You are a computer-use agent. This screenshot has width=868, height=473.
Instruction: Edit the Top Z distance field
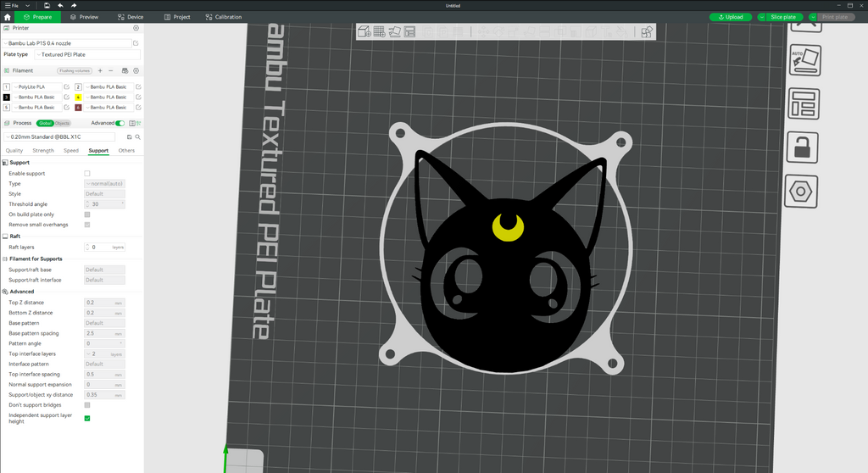click(104, 303)
